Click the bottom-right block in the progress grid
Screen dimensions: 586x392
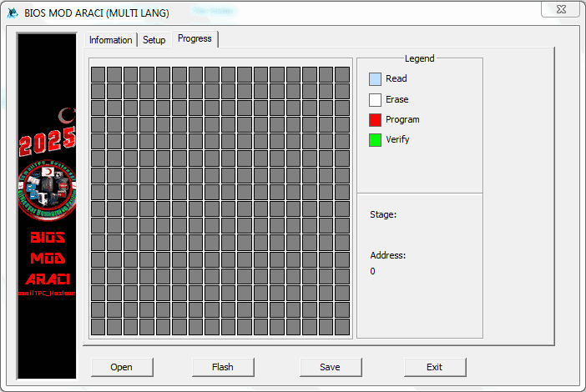[x=342, y=328]
